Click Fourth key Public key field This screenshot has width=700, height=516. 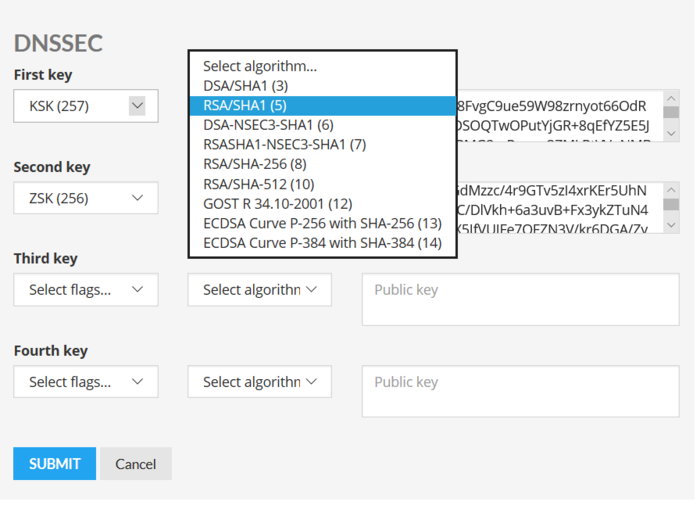click(521, 391)
